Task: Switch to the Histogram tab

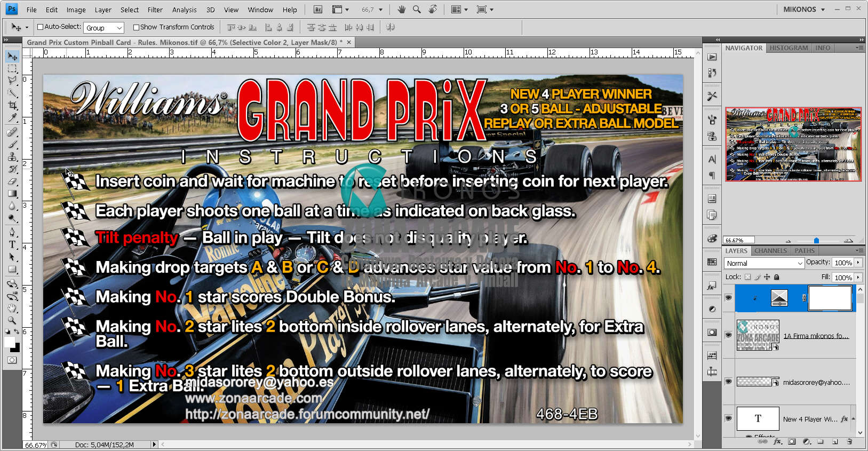Action: 789,48
